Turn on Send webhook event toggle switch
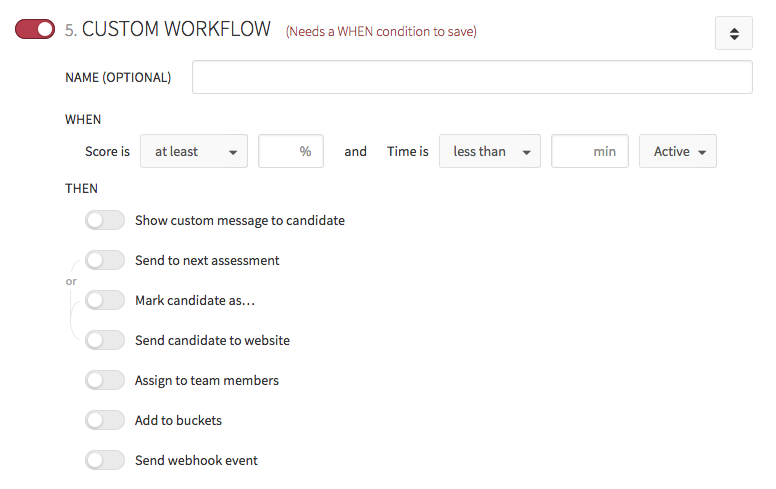Image resolution: width=776 pixels, height=489 pixels. pyautogui.click(x=105, y=460)
